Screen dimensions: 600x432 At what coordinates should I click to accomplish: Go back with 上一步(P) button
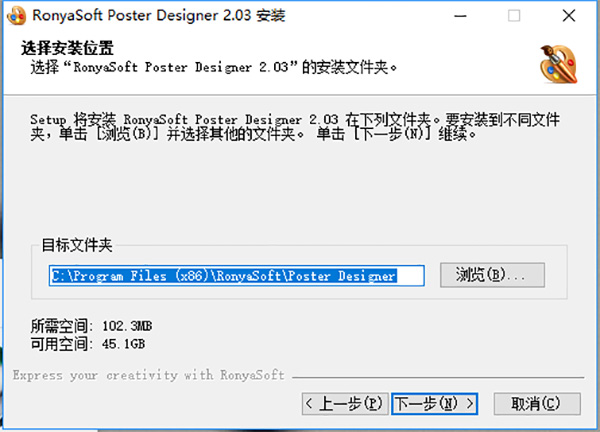345,403
